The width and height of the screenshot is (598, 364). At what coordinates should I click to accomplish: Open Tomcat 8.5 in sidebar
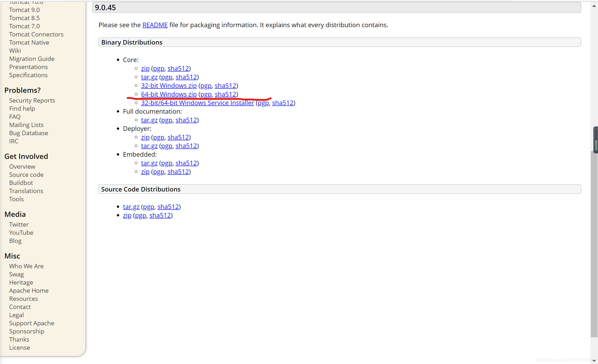pos(24,18)
